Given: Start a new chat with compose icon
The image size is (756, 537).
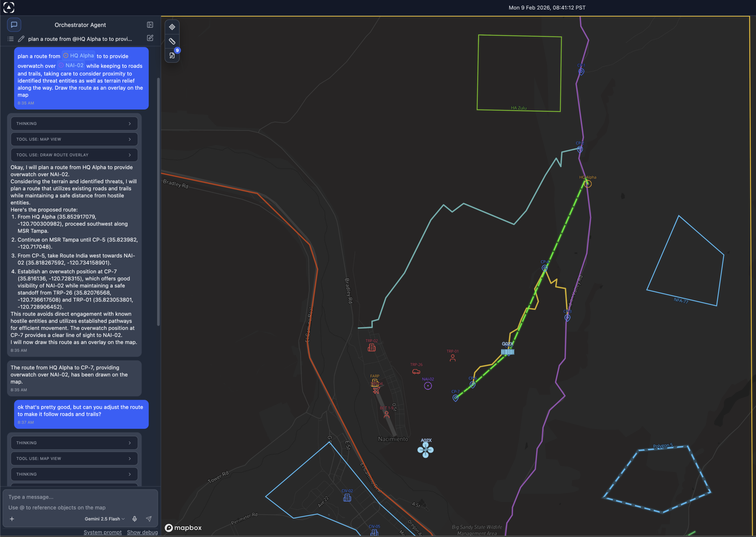Looking at the screenshot, I should tap(150, 38).
